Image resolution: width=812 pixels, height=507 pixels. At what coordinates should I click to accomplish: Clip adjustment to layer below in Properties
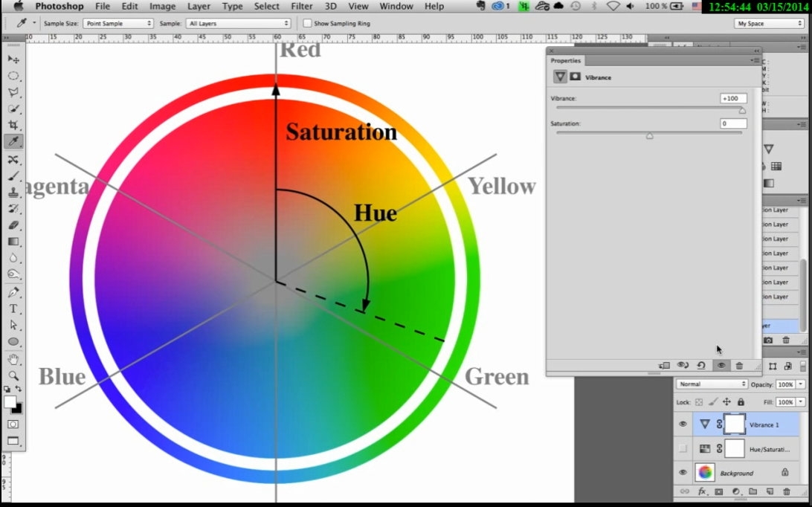coord(664,366)
